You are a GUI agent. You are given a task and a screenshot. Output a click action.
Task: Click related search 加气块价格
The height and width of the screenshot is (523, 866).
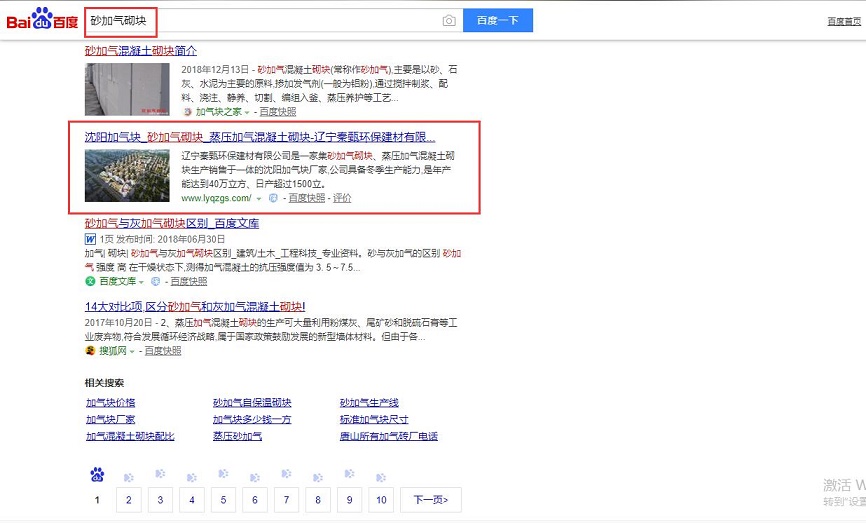(x=110, y=403)
